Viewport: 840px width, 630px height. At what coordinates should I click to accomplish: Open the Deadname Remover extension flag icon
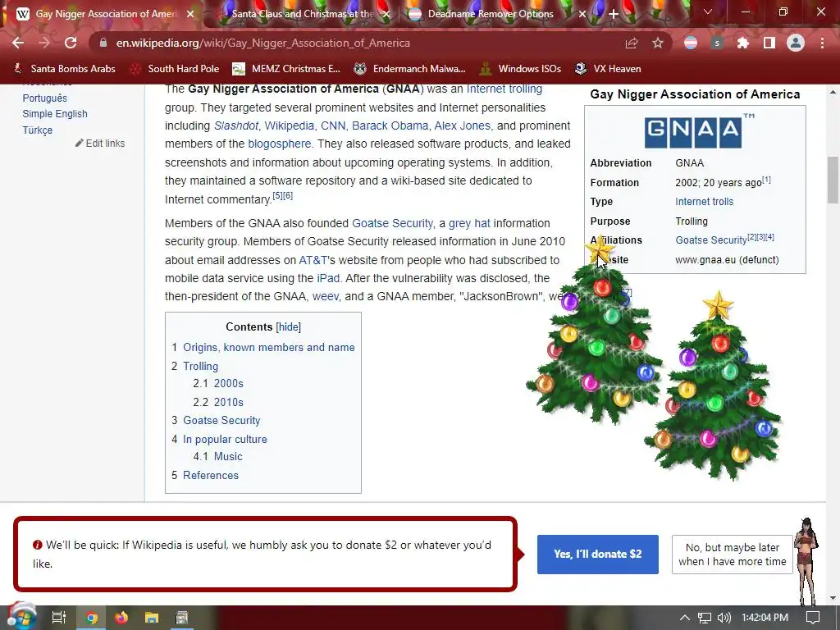[691, 43]
